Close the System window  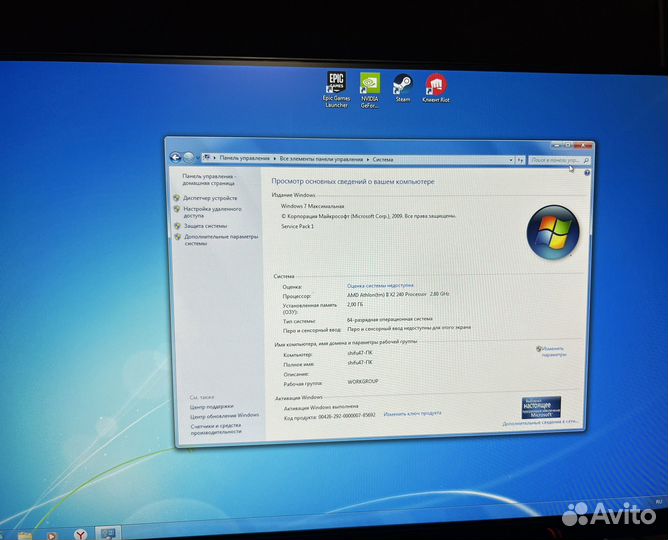pyautogui.click(x=583, y=146)
